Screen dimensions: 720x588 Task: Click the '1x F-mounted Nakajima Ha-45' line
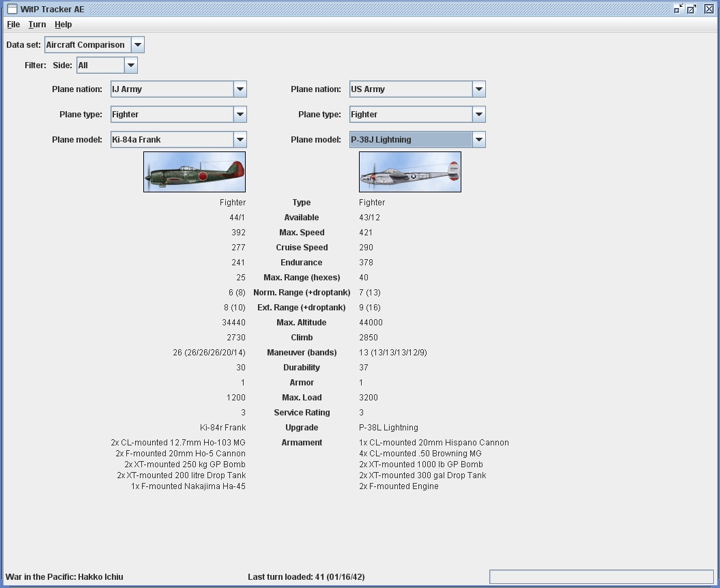188,486
